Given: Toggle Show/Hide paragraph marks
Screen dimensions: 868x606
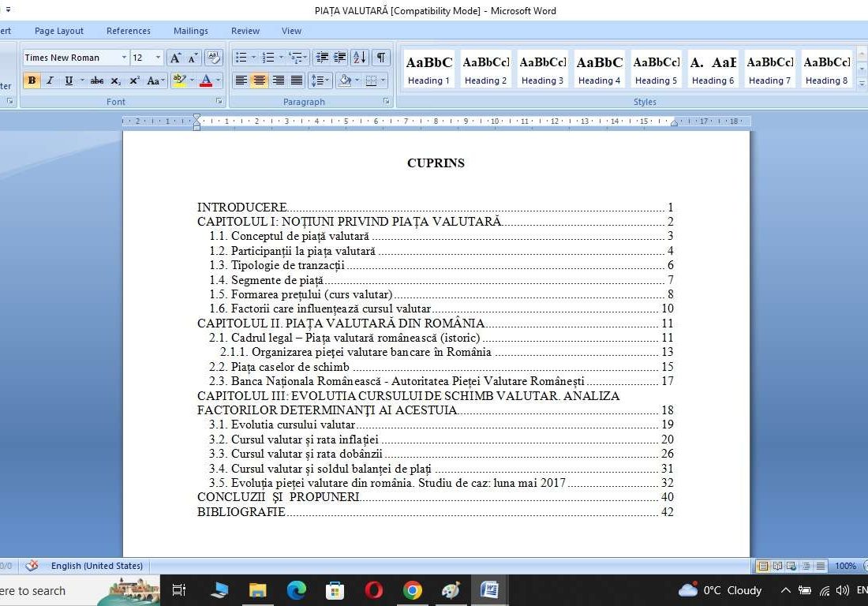Looking at the screenshot, I should [x=381, y=58].
